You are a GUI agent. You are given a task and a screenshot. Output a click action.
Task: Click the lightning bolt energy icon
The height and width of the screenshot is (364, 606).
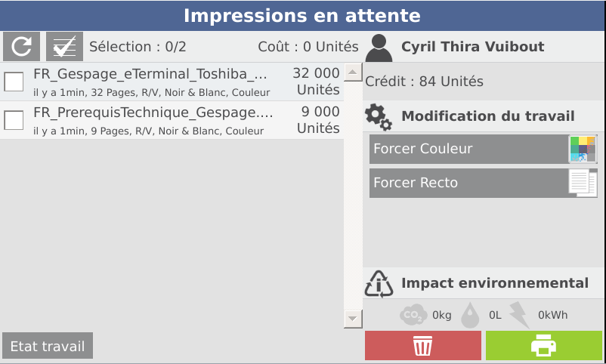519,315
